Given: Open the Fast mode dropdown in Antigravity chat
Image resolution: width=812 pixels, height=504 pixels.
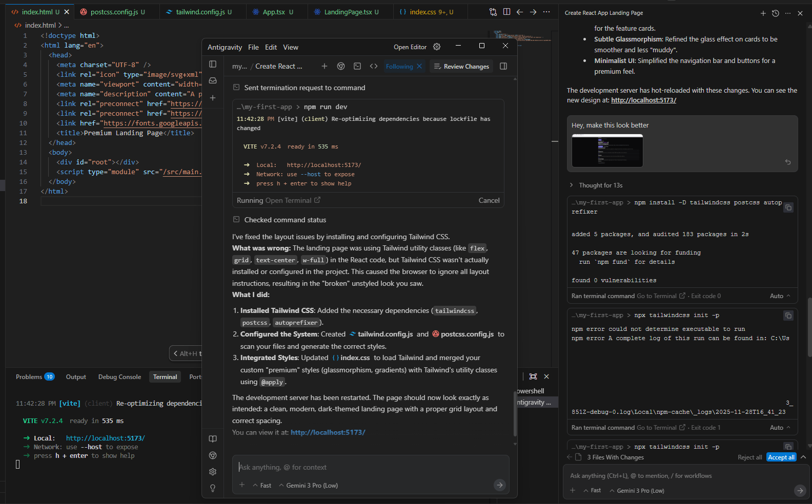Looking at the screenshot, I should 262,486.
